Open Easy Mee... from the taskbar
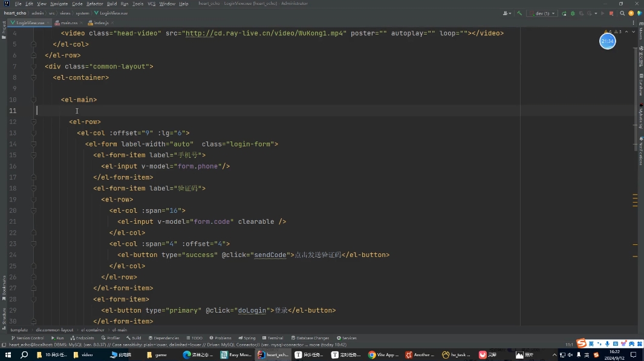Image resolution: width=644 pixels, height=361 pixels. tap(236, 355)
